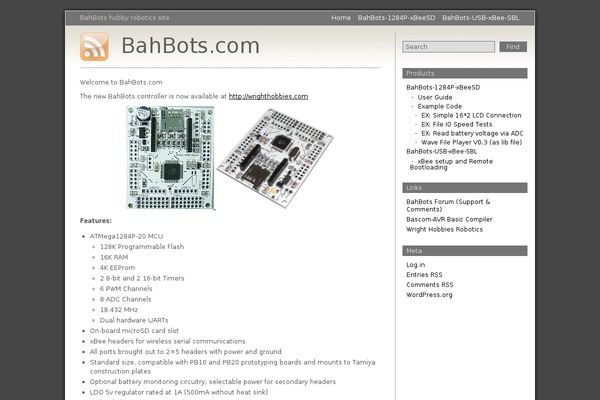This screenshot has height=400, width=600.
Task: Open EX: Read battery voltage via ADC
Action: (472, 133)
